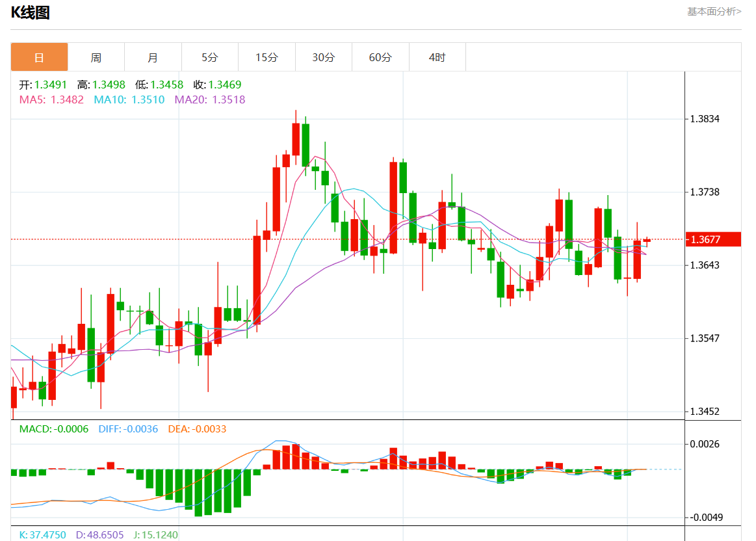Click the 开: 1.3491 open price
Image resolution: width=756 pixels, height=541 pixels.
[x=43, y=85]
